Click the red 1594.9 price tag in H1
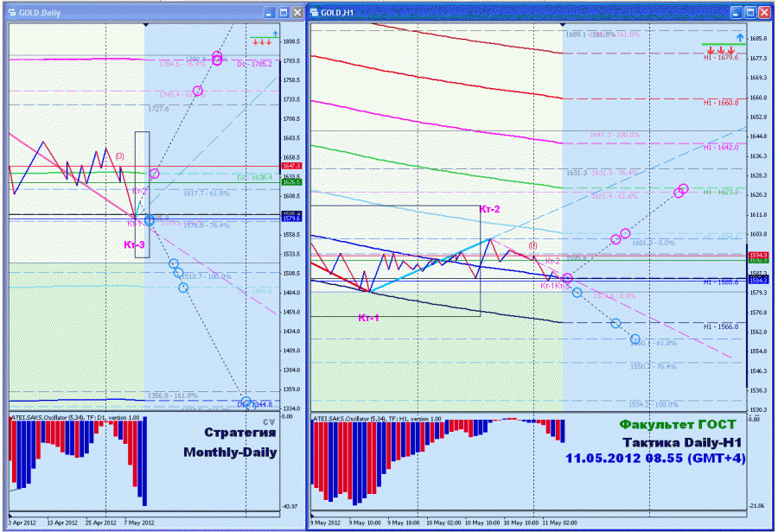 point(759,255)
